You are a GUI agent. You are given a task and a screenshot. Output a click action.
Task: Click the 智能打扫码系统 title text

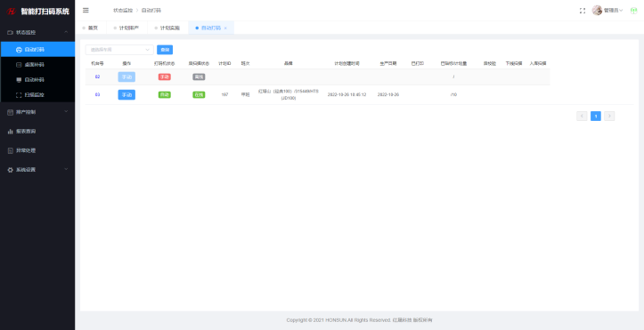pyautogui.click(x=45, y=12)
